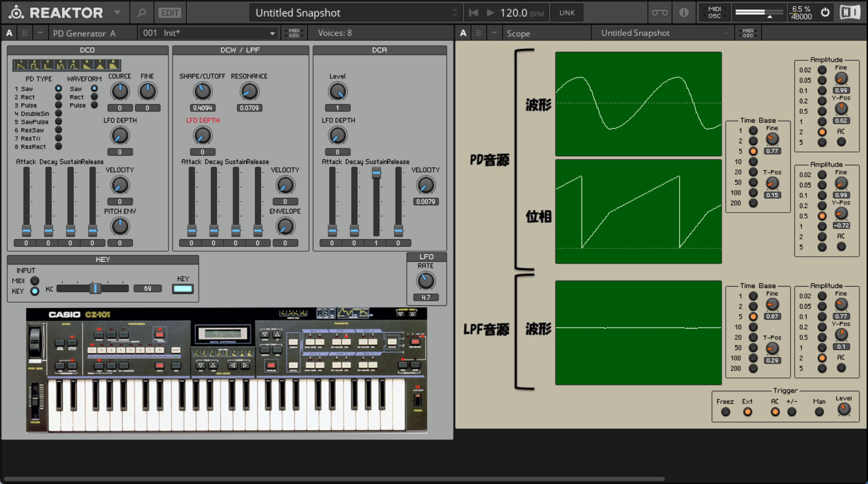Click the last waveform icon in DCO strip
The image size is (868, 484).
[113, 65]
